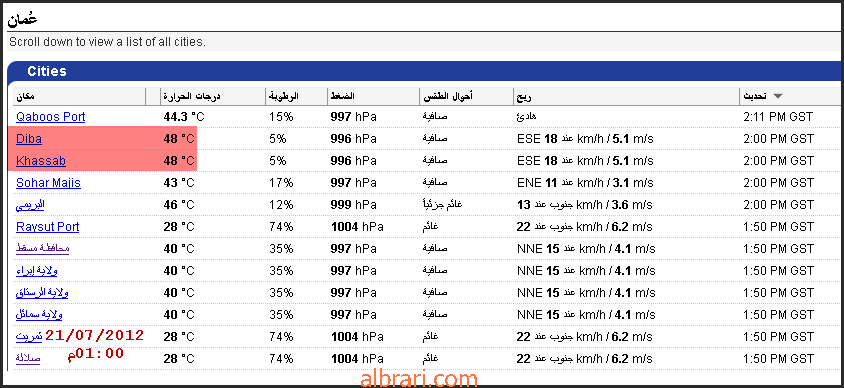The height and width of the screenshot is (388, 844).
Task: Open the ولاية سمائل city link
Action: tap(39, 314)
